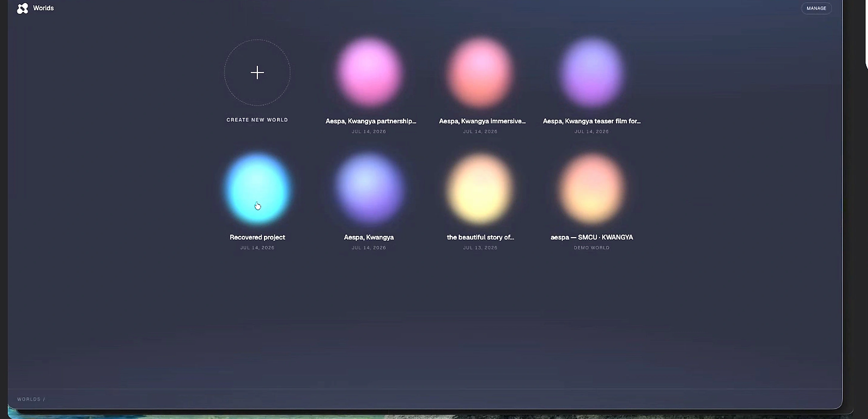Open the coral Kwangya immersive world orb
Screen dimensions: 868x419
click(480, 72)
